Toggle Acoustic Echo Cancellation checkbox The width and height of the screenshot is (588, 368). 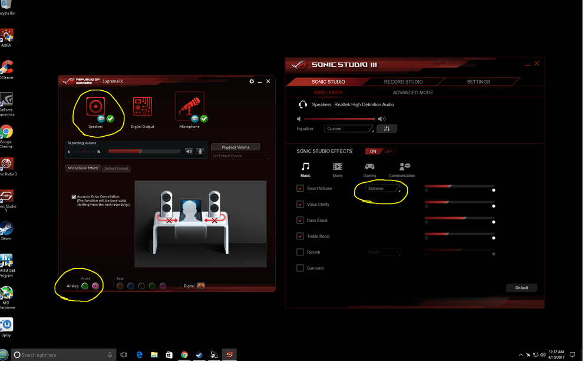pos(74,197)
